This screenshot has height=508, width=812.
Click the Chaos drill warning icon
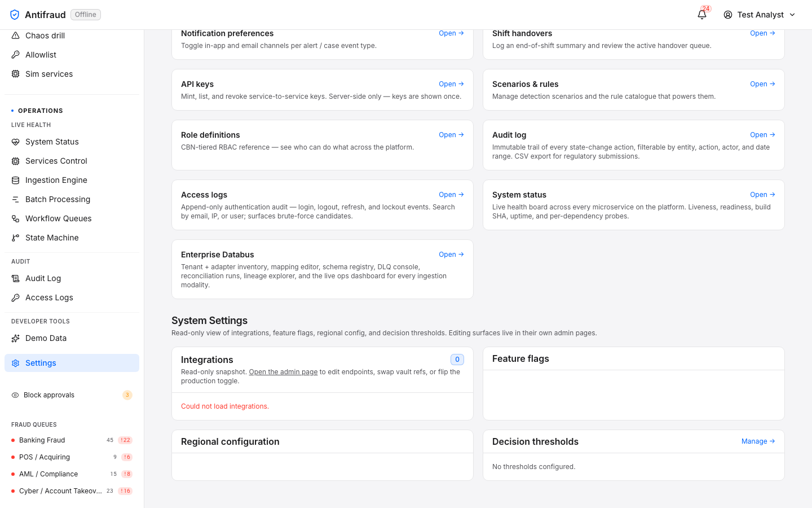[x=16, y=36]
